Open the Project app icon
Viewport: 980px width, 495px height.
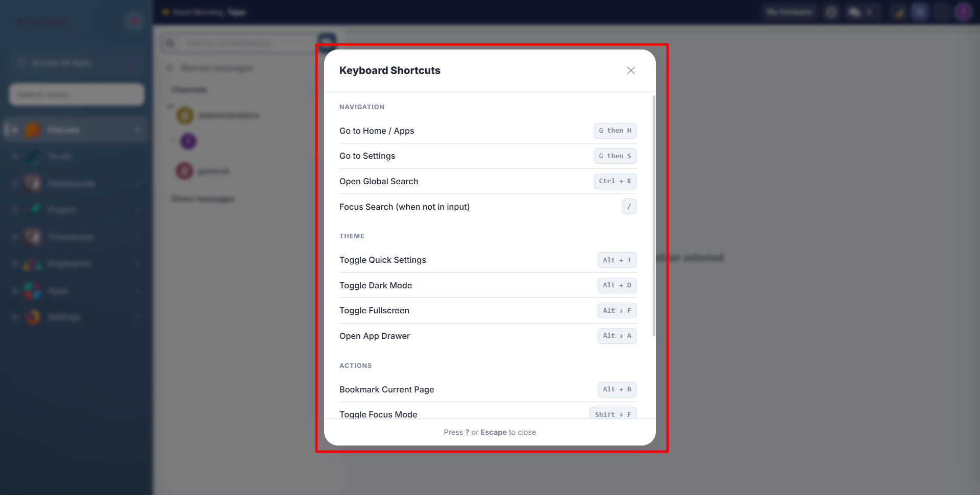pyautogui.click(x=32, y=210)
